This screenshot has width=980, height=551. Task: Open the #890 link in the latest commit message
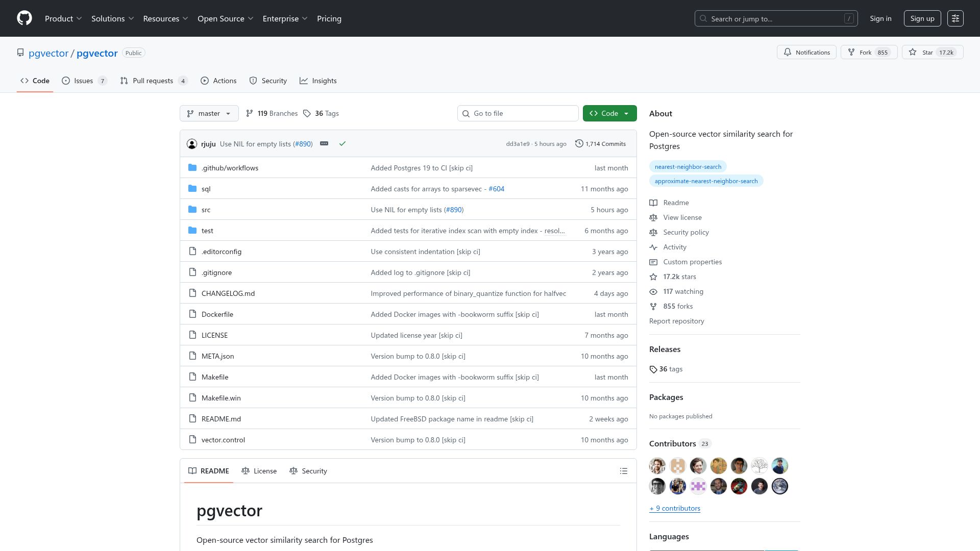[302, 144]
